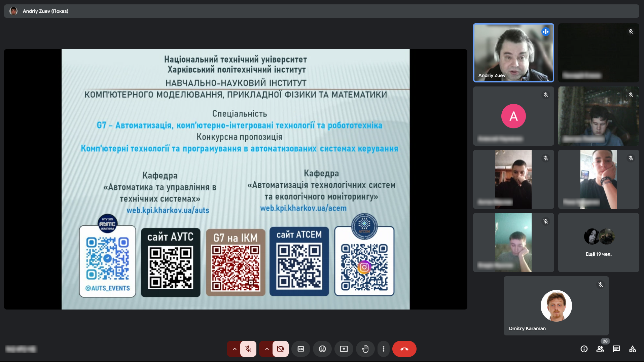Select Andriy Zuev's speaking video tile
This screenshot has width=644, height=362.
click(x=513, y=53)
